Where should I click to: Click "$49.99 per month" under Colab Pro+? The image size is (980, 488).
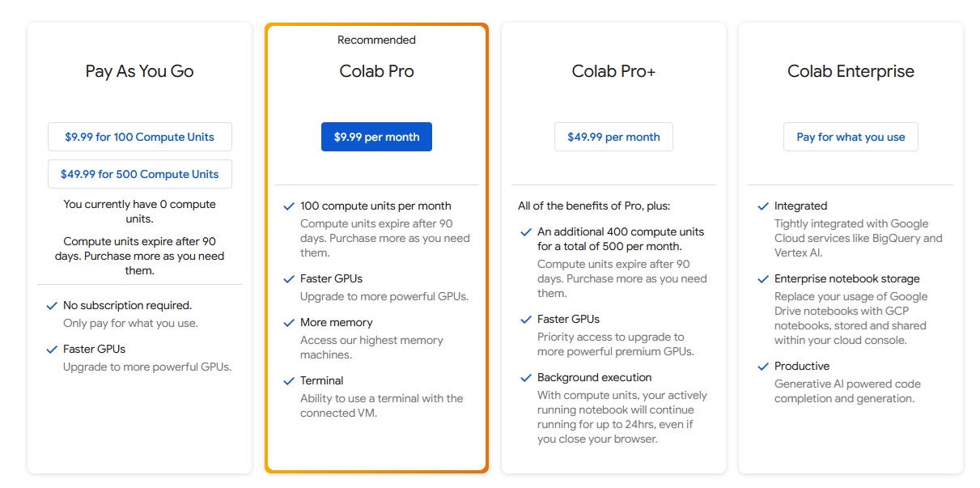point(613,137)
